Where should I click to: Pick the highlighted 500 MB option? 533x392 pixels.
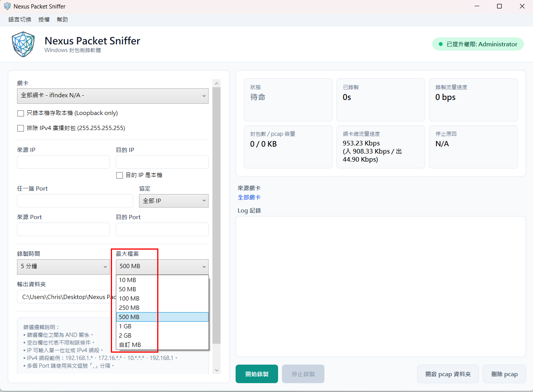[162, 317]
